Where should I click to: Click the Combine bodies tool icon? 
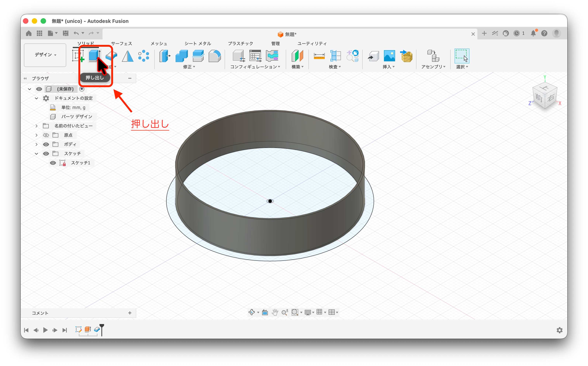click(181, 56)
